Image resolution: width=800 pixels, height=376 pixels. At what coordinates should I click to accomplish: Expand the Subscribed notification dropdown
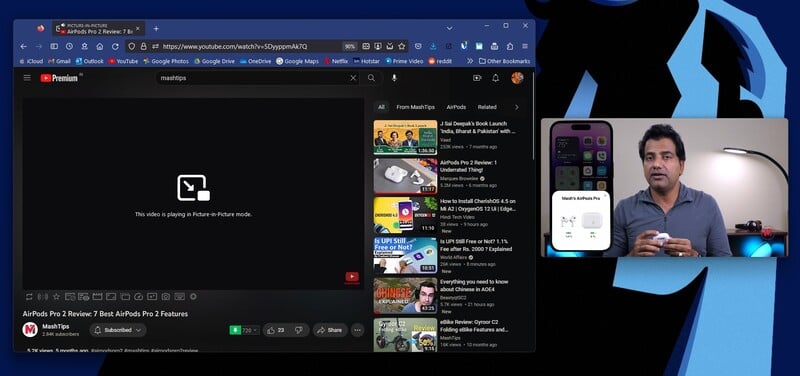point(118,330)
